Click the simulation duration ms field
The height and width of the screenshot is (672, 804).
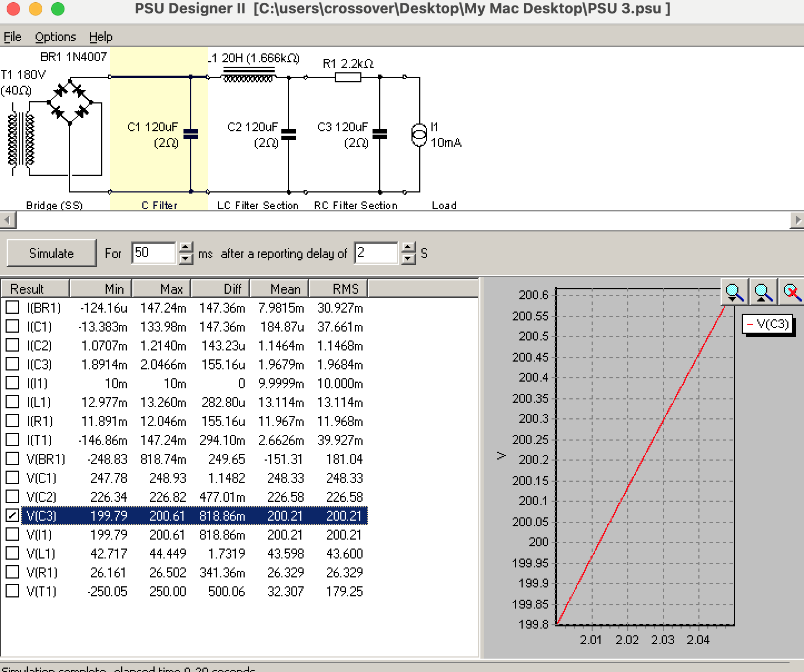pos(154,253)
